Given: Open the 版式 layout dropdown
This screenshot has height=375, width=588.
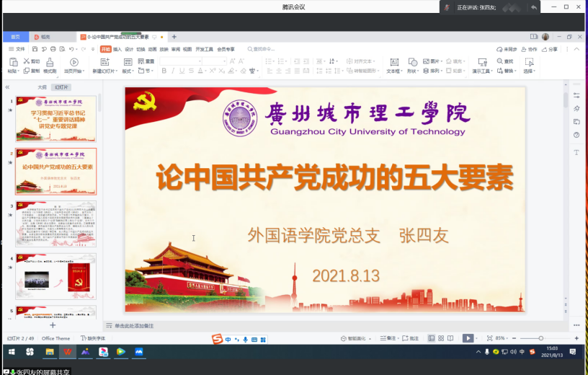Looking at the screenshot, I should [x=128, y=71].
